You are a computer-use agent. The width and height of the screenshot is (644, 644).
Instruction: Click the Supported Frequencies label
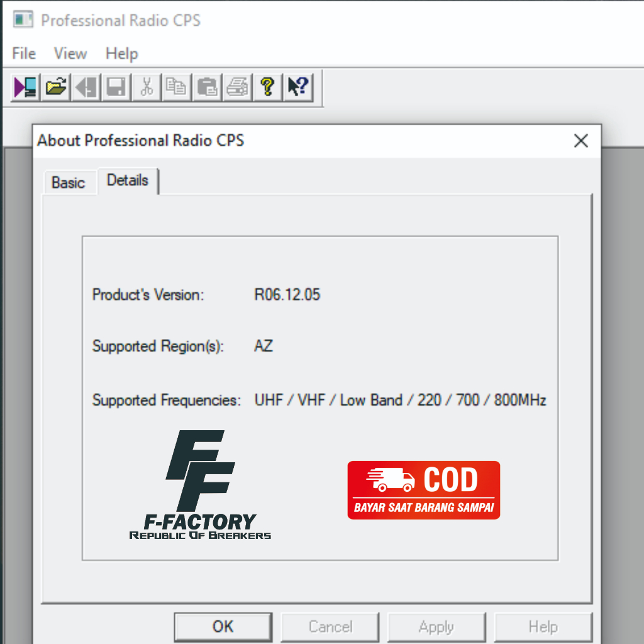166,400
